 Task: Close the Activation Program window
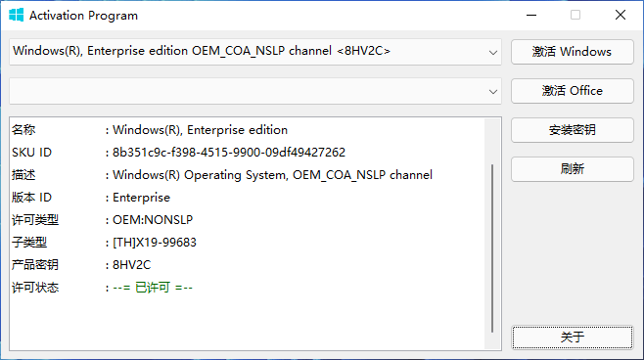621,16
